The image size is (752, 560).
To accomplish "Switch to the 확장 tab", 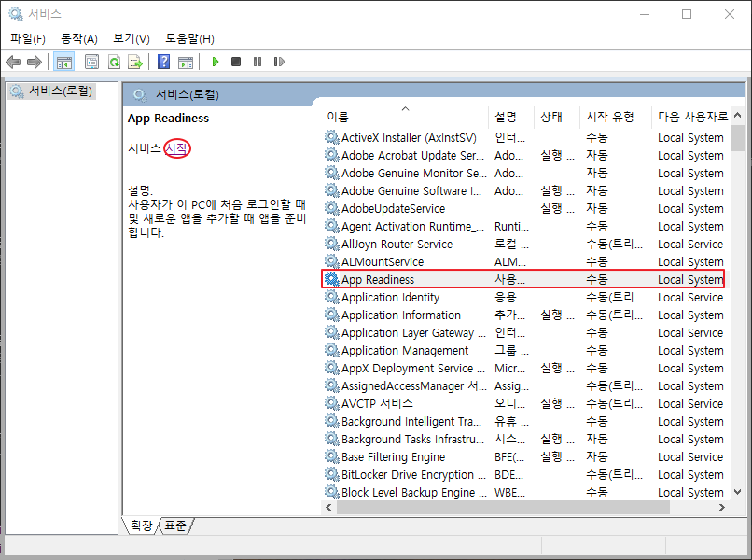I will click(142, 525).
